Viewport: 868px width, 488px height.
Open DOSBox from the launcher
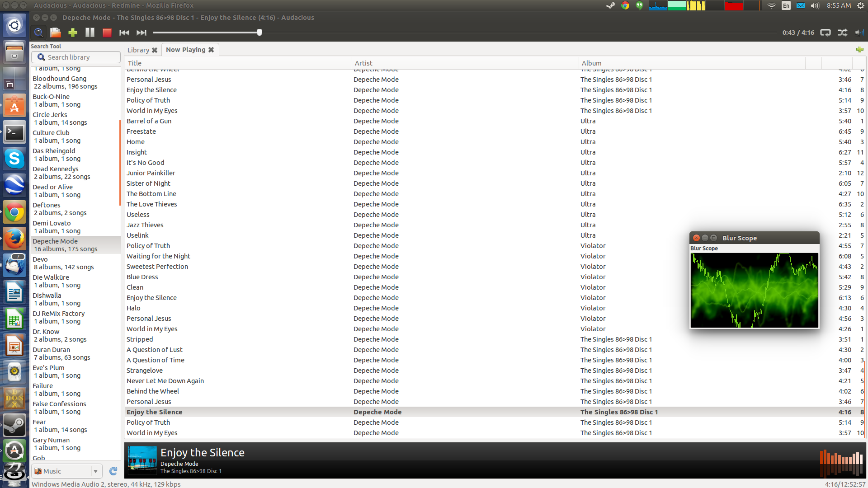coord(14,399)
